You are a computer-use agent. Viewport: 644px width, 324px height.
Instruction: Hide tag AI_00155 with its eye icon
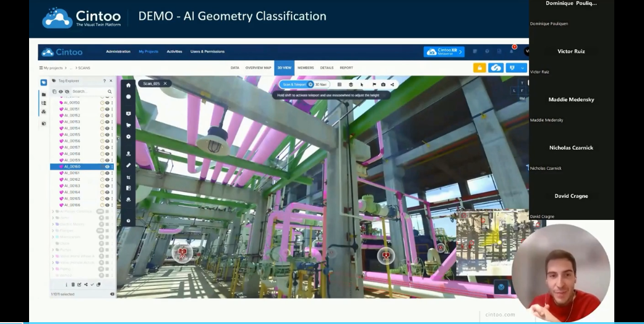[x=107, y=134]
